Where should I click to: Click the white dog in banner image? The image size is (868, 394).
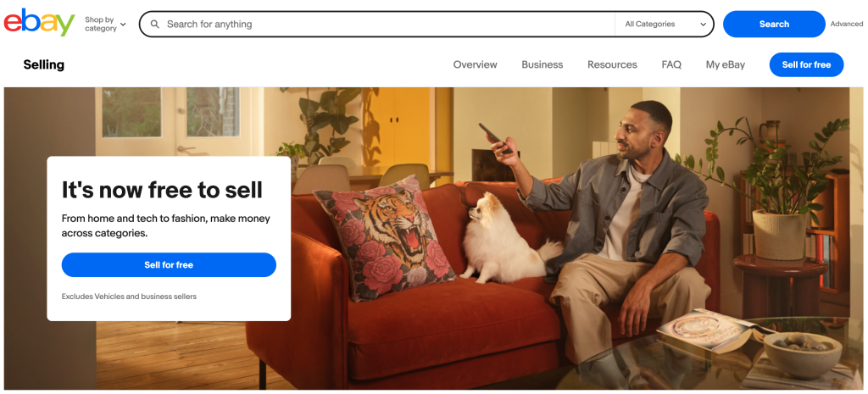click(x=507, y=239)
